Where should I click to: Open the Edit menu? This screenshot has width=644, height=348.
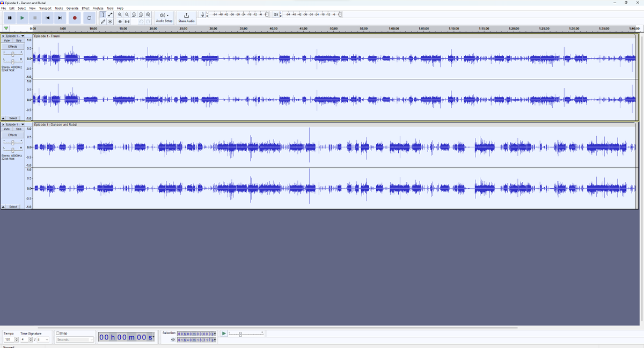click(x=12, y=8)
